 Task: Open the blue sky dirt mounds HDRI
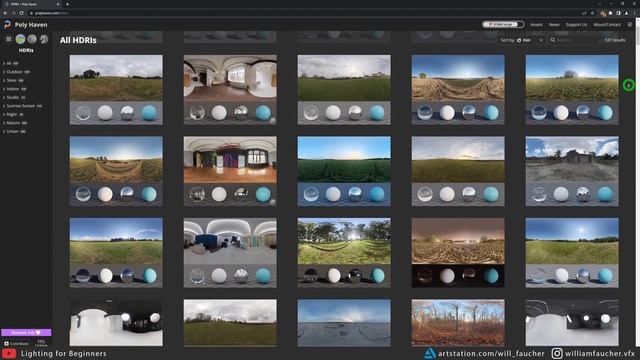[x=458, y=89]
